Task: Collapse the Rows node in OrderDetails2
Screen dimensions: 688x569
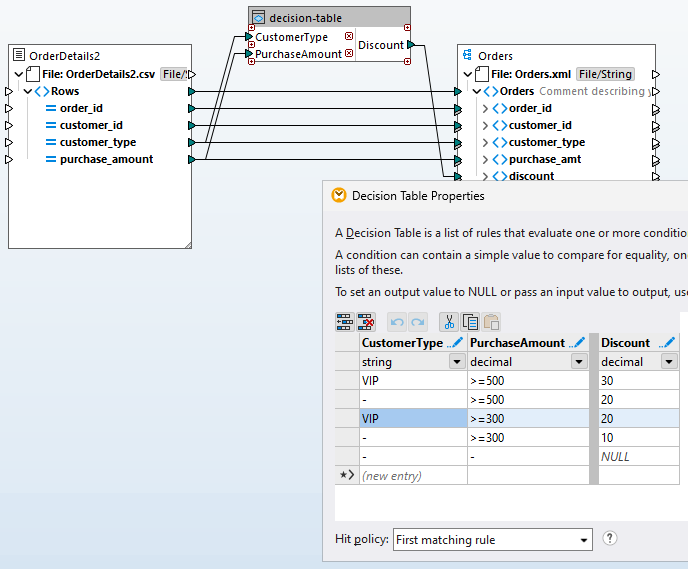Action: pos(27,91)
